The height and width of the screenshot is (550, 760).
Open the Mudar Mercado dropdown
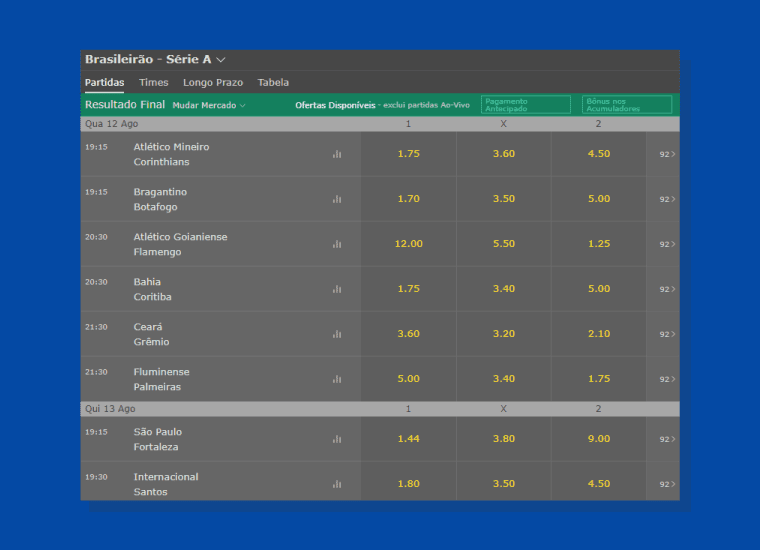(209, 105)
